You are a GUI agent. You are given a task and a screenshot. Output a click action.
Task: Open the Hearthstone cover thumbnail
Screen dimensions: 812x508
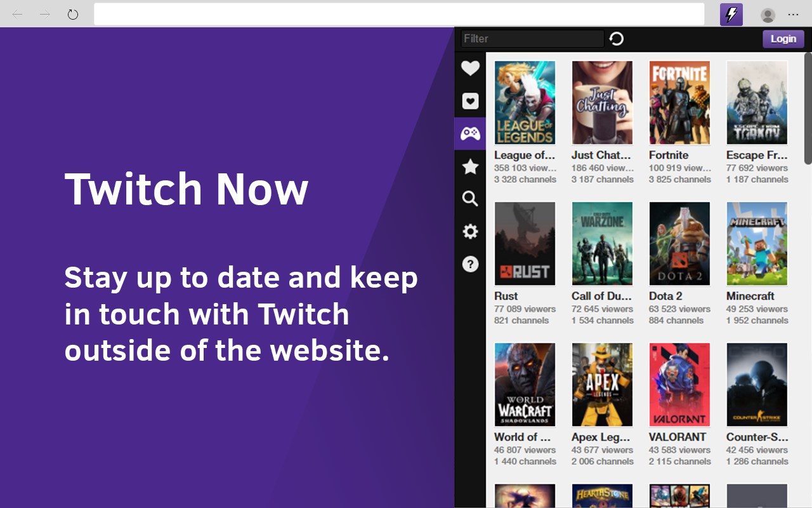click(x=602, y=496)
